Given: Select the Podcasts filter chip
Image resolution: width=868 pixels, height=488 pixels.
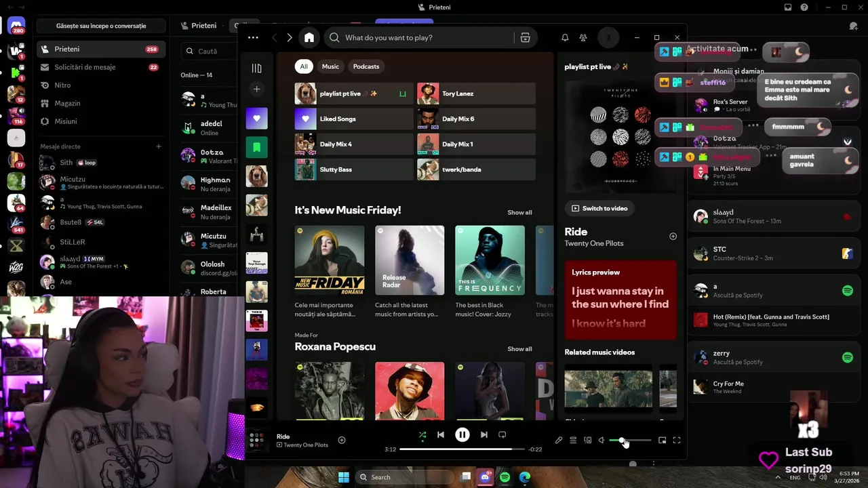Looking at the screenshot, I should pos(366,66).
